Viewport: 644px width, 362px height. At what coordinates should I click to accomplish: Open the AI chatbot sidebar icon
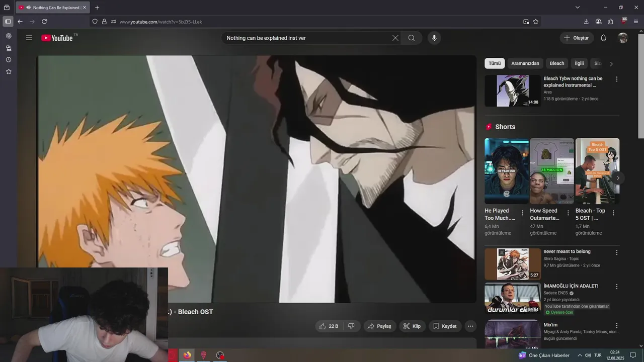point(9,36)
